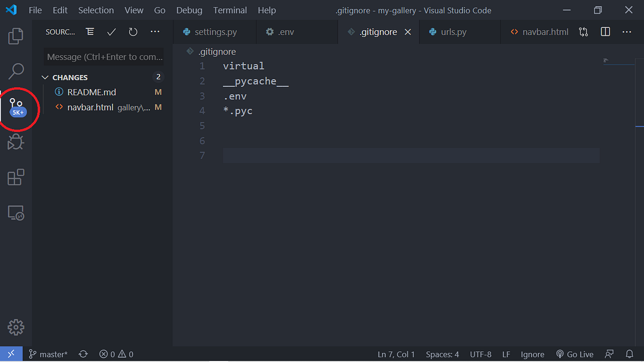Open the Source Control view

click(16, 106)
